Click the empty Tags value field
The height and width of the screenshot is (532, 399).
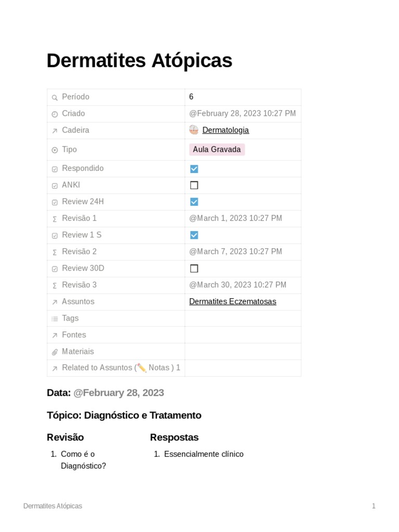pos(243,318)
